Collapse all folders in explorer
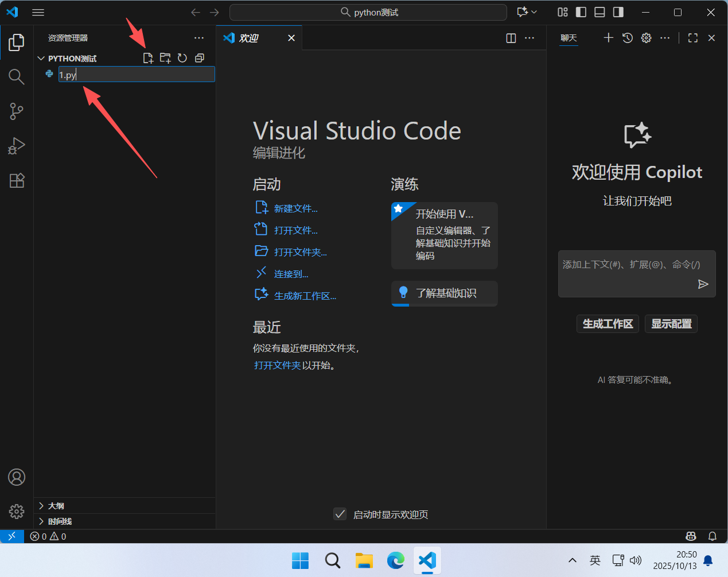Screen dimensions: 728x577 tap(200, 58)
